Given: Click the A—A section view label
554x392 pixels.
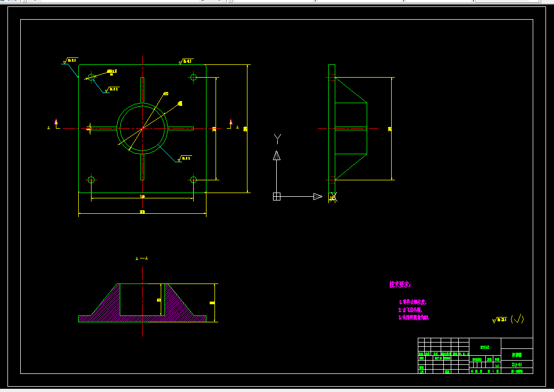Looking at the screenshot, I should coord(142,258).
